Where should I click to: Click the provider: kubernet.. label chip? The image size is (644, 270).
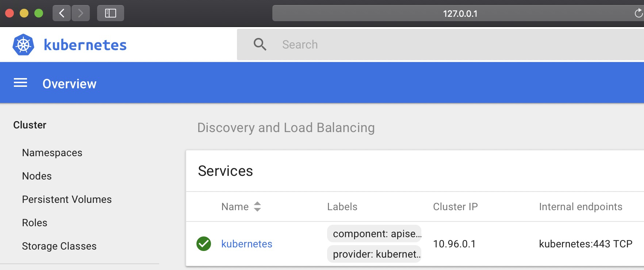tap(375, 254)
